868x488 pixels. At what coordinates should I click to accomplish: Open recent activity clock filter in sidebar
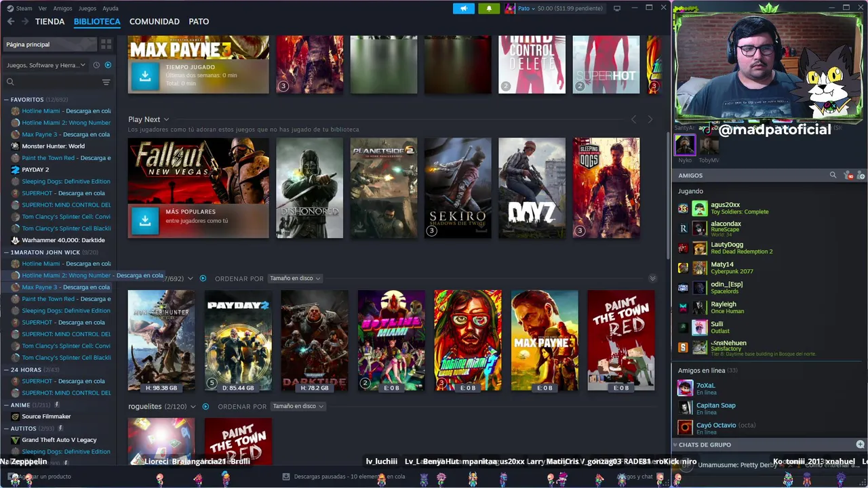(96, 65)
